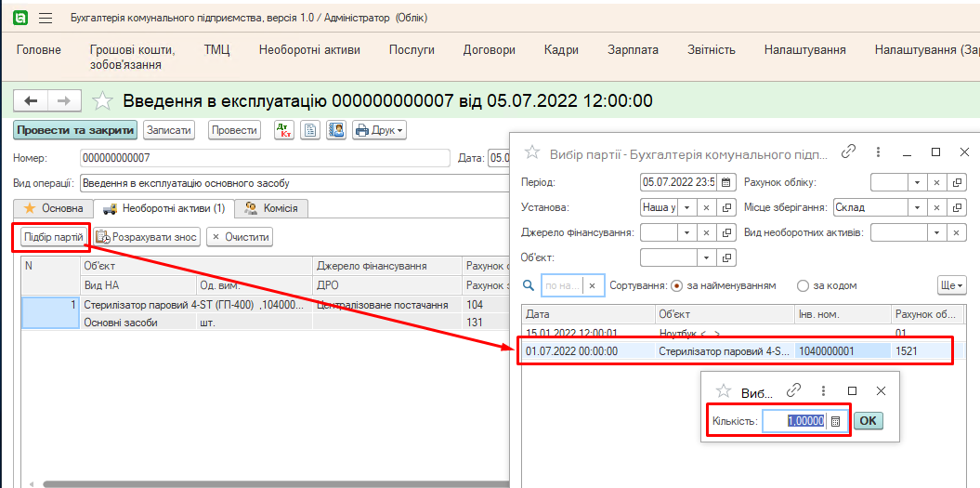Viewport: 980px width, 488px height.
Task: Click the calculator icon in Кількість field
Action: click(835, 421)
